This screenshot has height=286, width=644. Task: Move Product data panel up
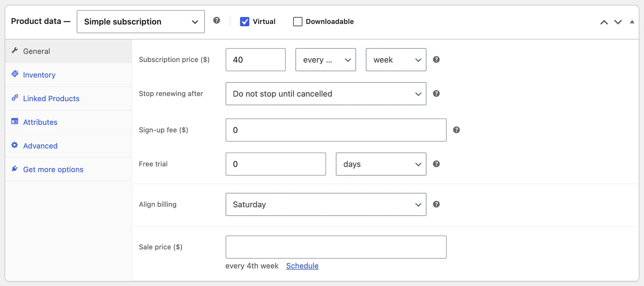pos(604,22)
